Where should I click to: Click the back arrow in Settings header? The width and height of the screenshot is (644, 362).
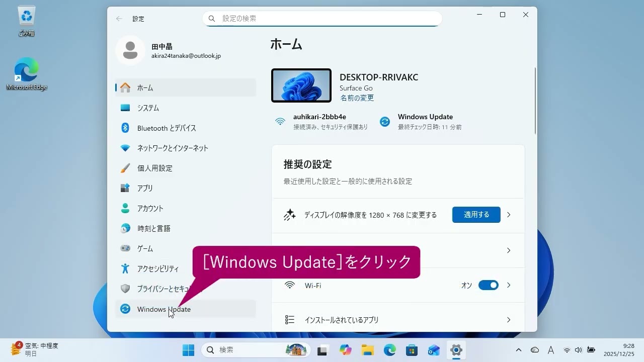point(119,19)
